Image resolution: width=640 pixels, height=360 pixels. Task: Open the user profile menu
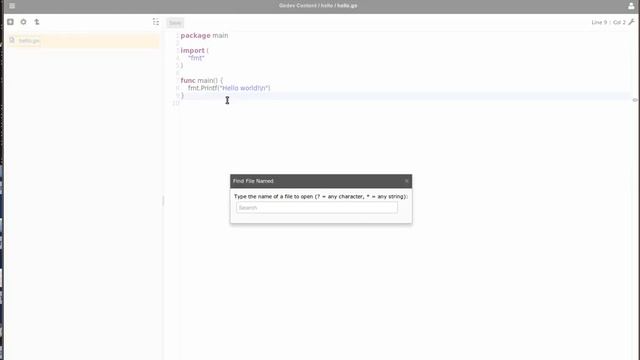(631, 6)
